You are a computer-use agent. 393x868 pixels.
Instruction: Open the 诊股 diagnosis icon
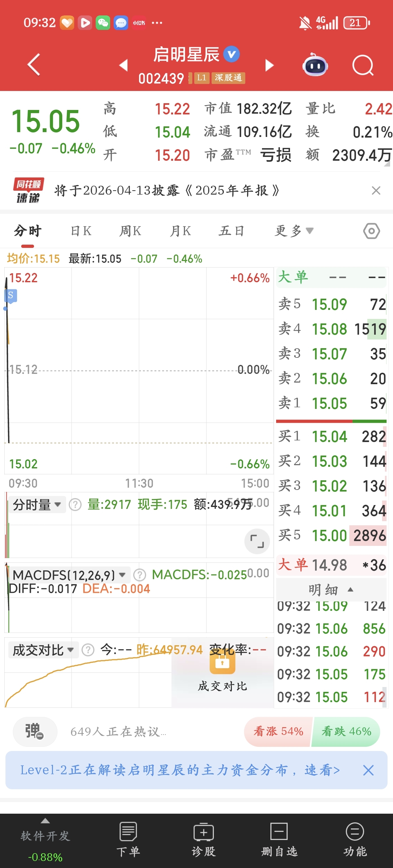point(204,839)
